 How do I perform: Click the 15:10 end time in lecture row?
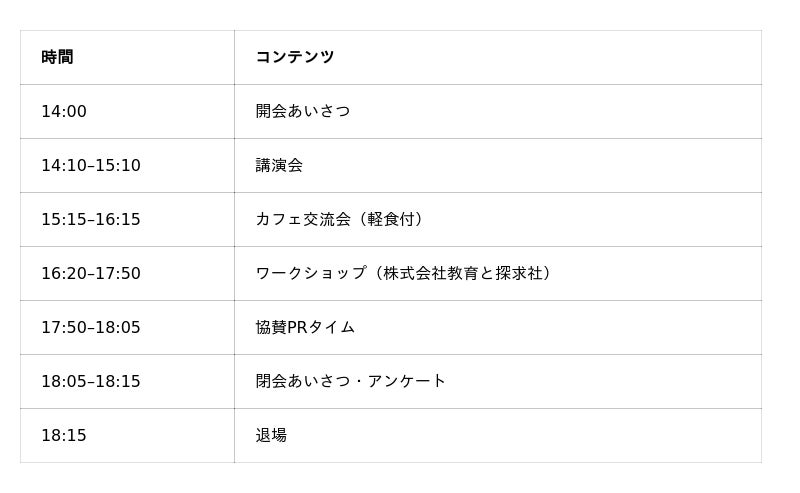click(118, 165)
